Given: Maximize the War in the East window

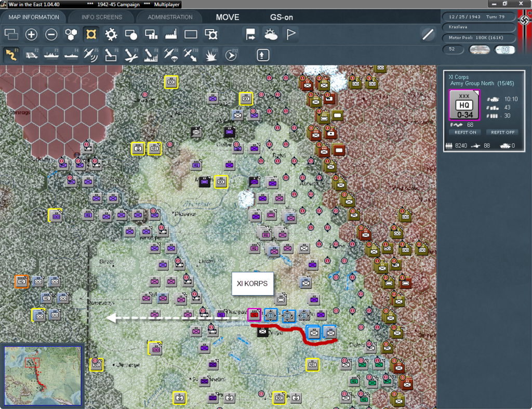Looking at the screenshot, I should point(505,4).
